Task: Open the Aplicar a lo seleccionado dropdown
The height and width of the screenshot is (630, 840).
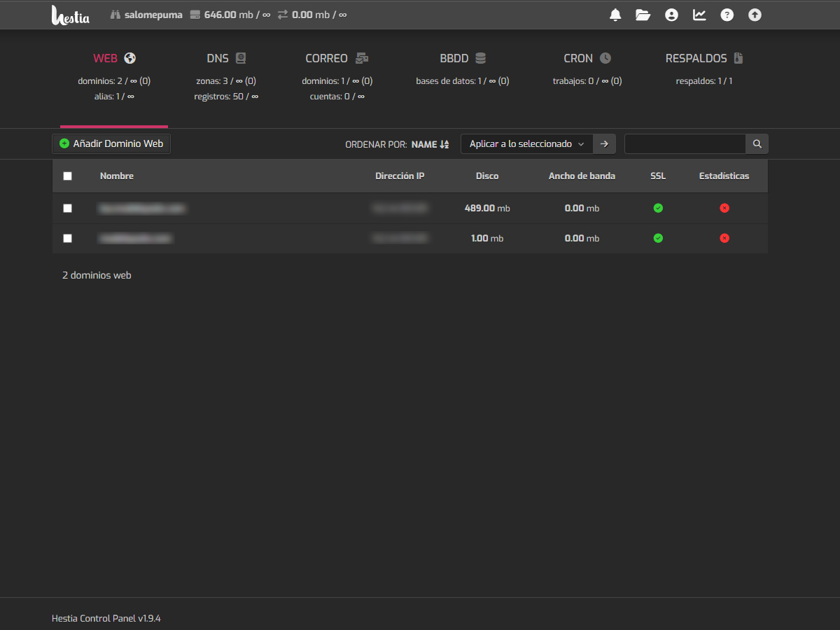Action: point(526,143)
